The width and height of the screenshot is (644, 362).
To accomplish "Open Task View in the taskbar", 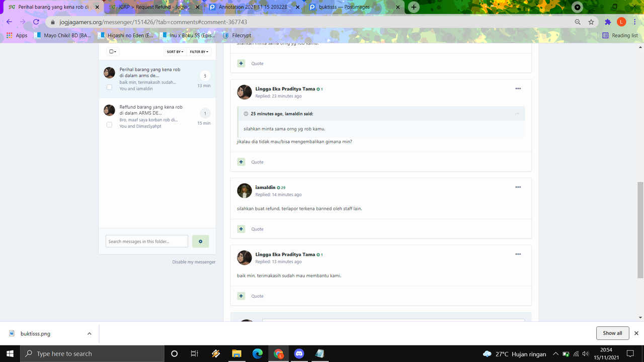I will (194, 354).
